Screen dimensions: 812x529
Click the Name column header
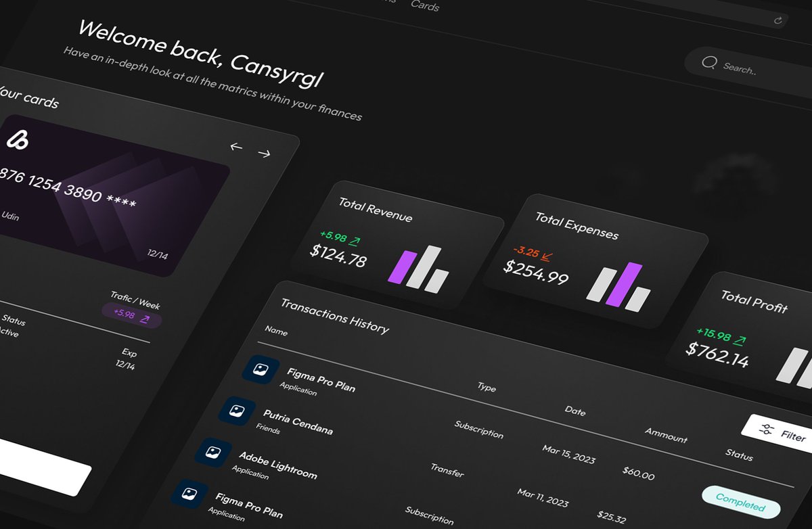point(276,331)
